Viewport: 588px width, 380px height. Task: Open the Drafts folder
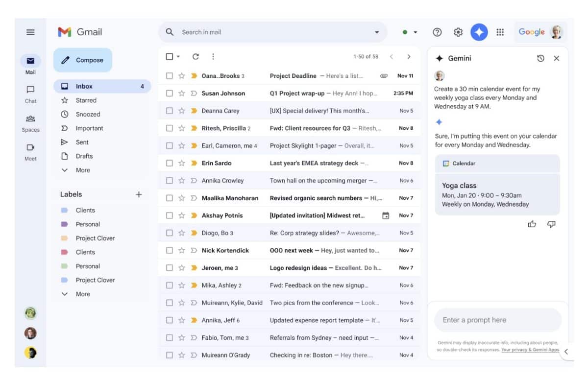(84, 156)
